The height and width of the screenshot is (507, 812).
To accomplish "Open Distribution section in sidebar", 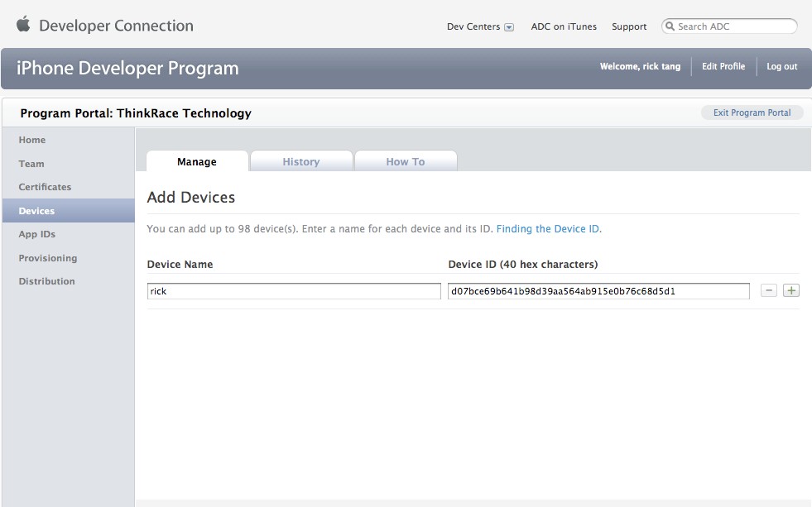I will [x=46, y=281].
